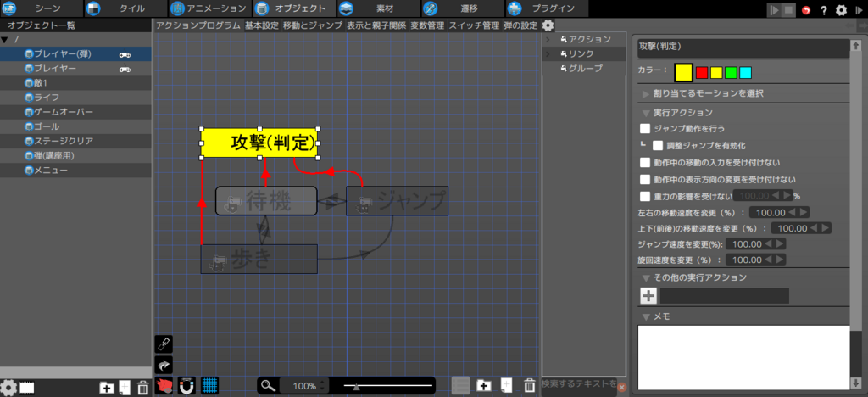868x397 pixels.
Task: Click the red hand pan tool icon
Action: tap(164, 385)
